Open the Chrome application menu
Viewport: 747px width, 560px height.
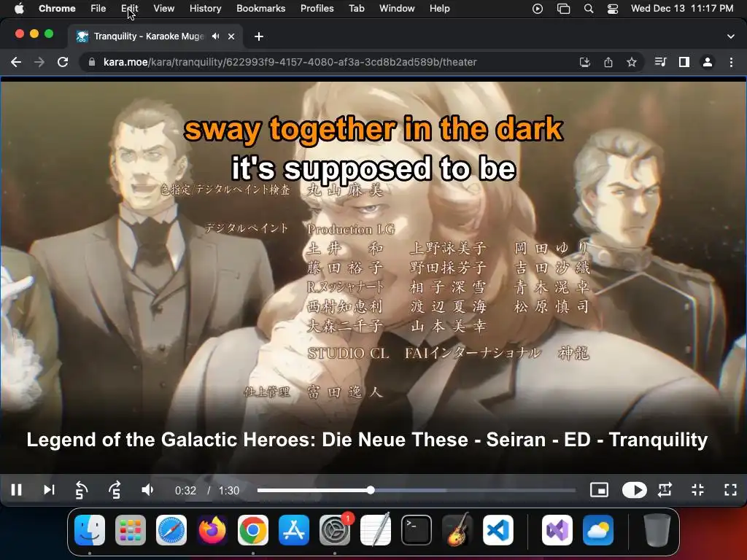(57, 8)
